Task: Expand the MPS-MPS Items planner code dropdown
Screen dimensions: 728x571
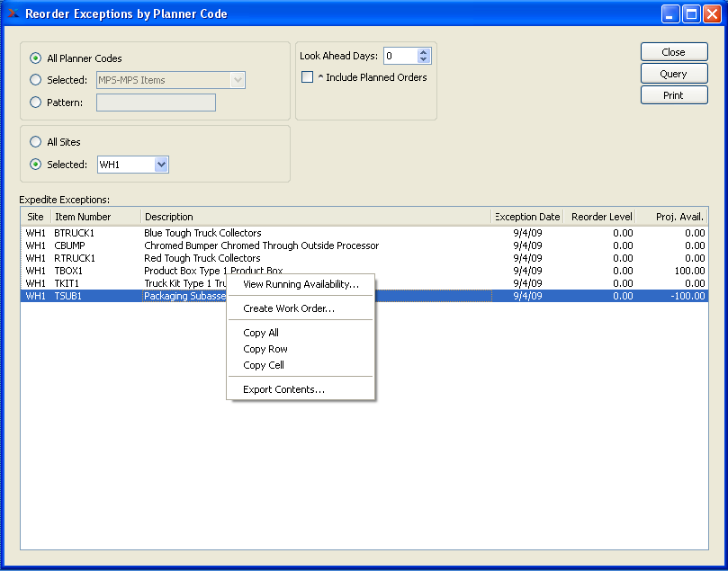Action: coord(238,80)
